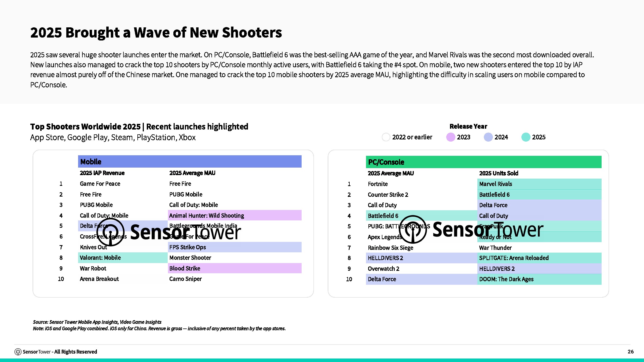
Task: Pick the purple 2023 legend swatch
Action: coord(451,137)
